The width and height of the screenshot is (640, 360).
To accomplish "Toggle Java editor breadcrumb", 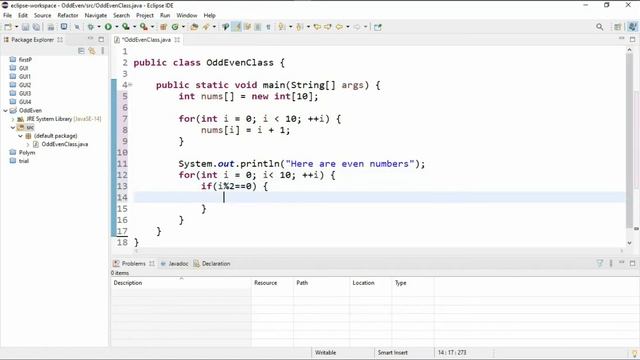I will click(226, 27).
